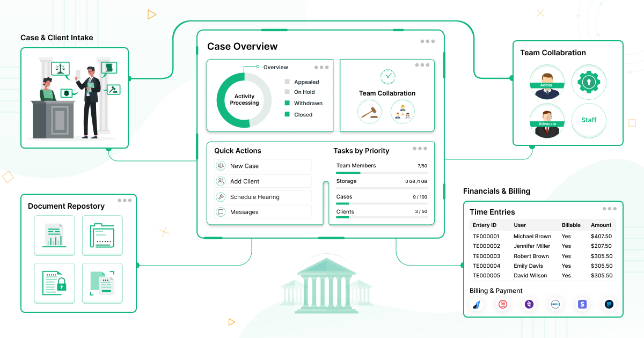Screen dimensions: 644x338
Task: Select the red circular payment gateway icon
Action: tap(503, 304)
